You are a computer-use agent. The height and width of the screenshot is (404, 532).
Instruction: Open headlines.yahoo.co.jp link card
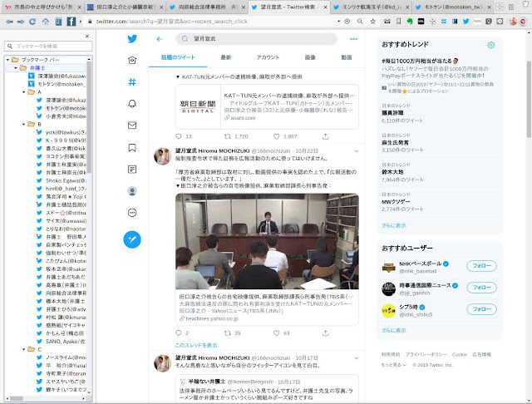pos(267,308)
